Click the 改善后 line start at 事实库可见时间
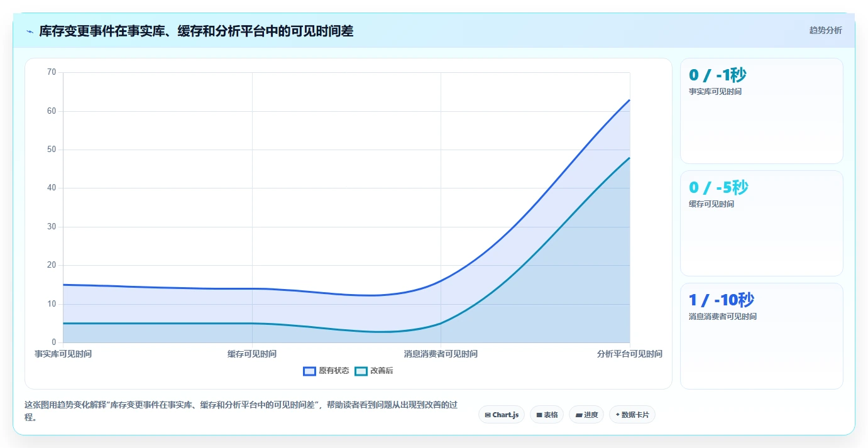Screen dimensions: 868x448 tap(63, 324)
